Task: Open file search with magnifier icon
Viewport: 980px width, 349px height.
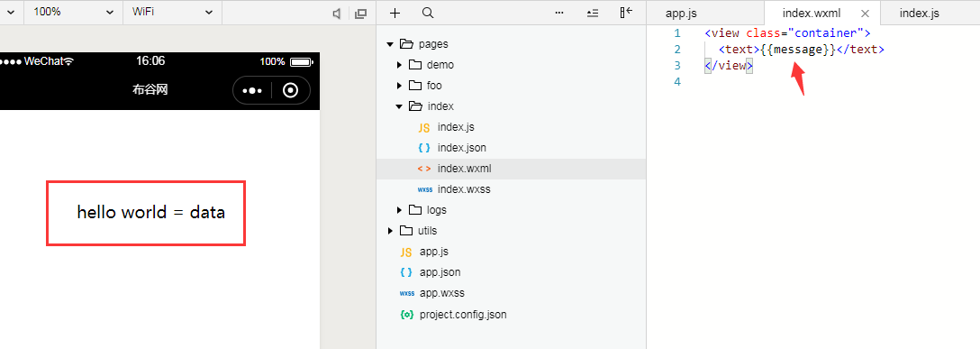Action: click(428, 13)
